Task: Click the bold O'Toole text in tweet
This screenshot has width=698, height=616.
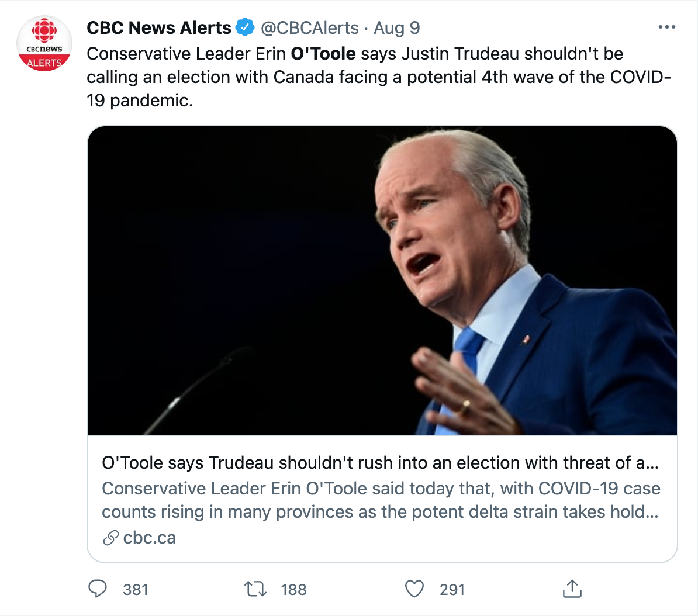Action: (x=323, y=53)
